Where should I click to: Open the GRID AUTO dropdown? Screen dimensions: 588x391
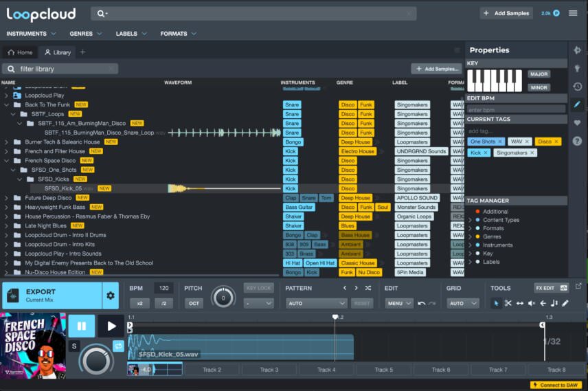coord(463,303)
